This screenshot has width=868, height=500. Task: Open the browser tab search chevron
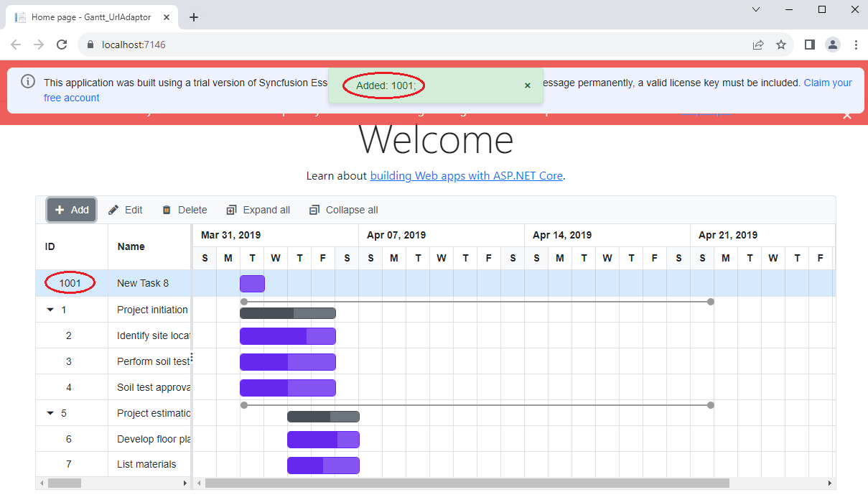(x=755, y=10)
